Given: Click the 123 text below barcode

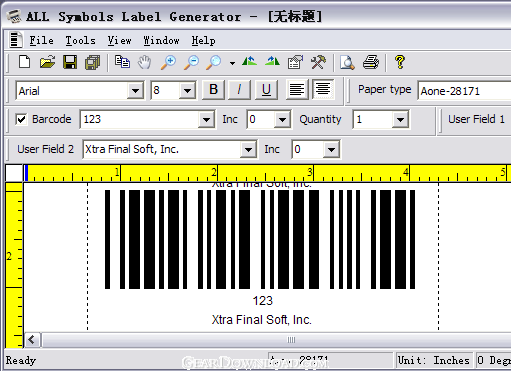Looking at the screenshot, I should (263, 301).
